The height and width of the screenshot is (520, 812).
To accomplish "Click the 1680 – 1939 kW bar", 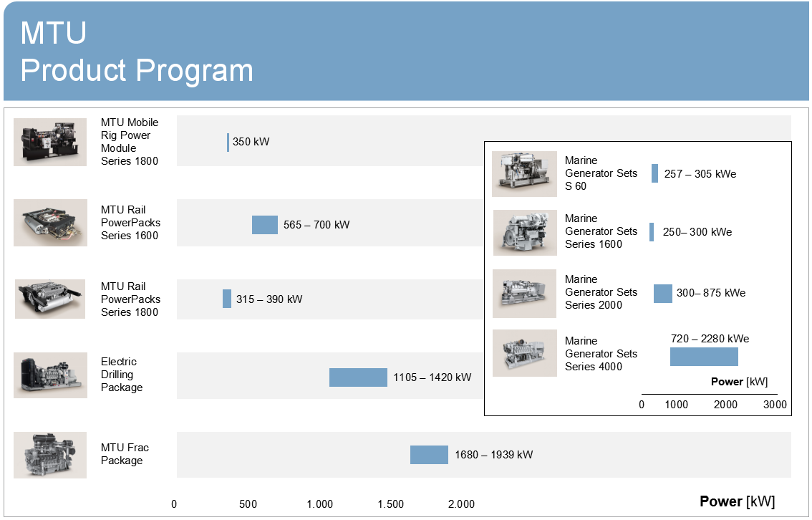I will (429, 455).
